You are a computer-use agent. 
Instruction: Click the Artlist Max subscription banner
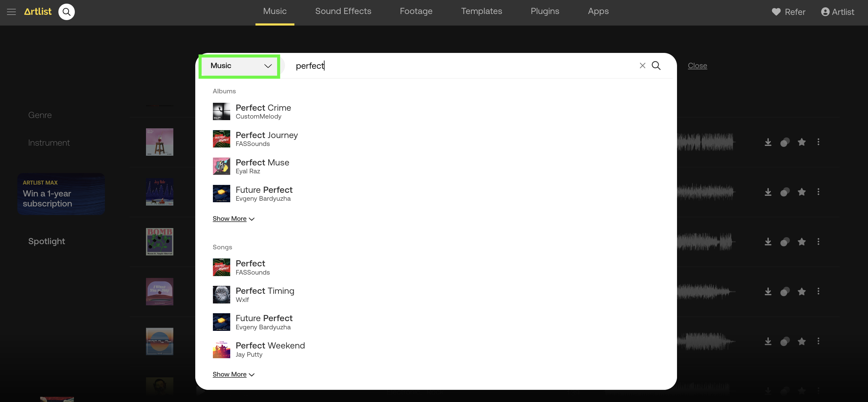tap(61, 194)
